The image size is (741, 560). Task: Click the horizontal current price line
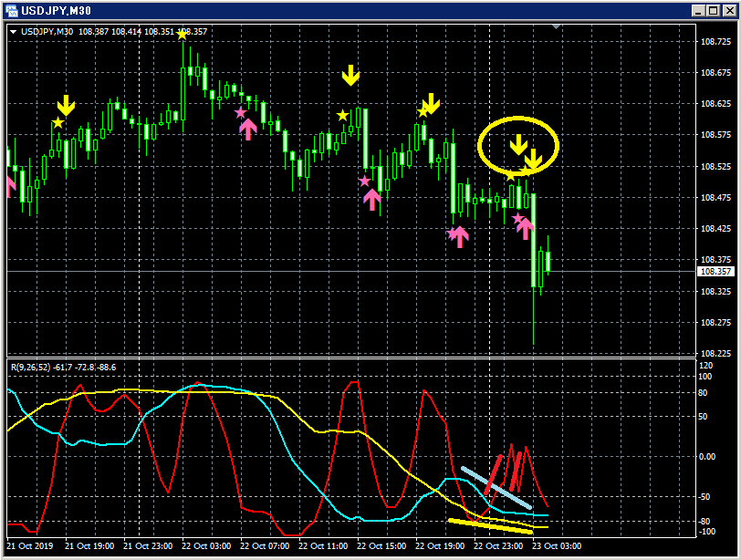[351, 272]
